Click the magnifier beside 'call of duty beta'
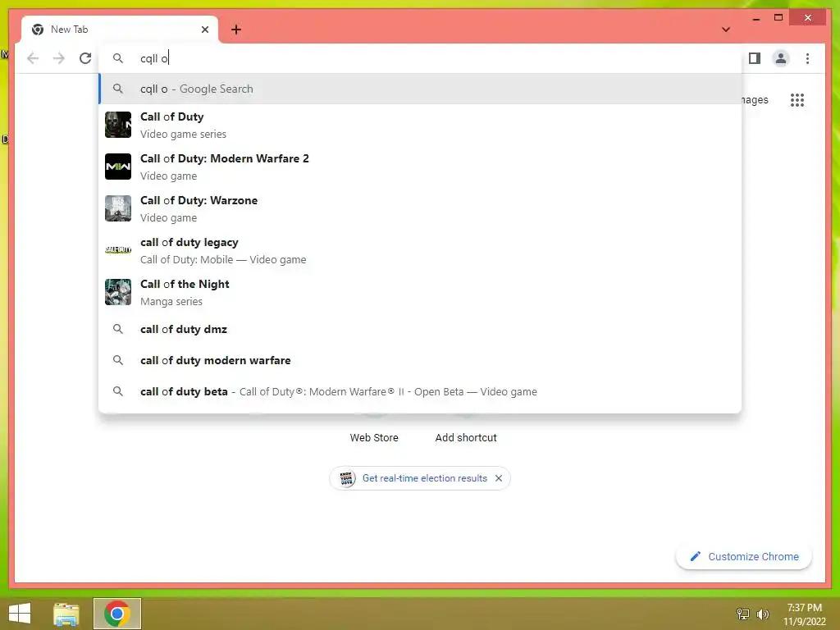 pos(118,391)
